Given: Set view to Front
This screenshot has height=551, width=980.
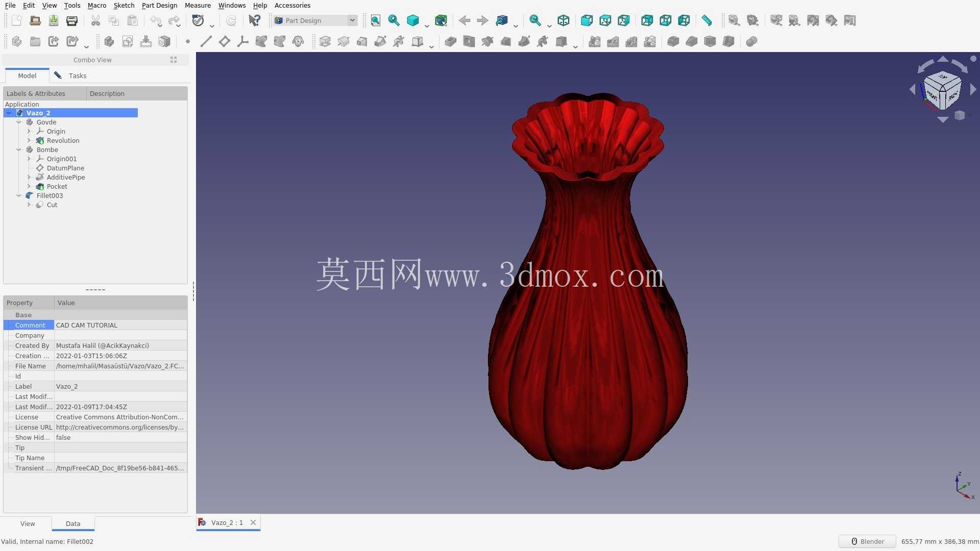Looking at the screenshot, I should tap(587, 20).
